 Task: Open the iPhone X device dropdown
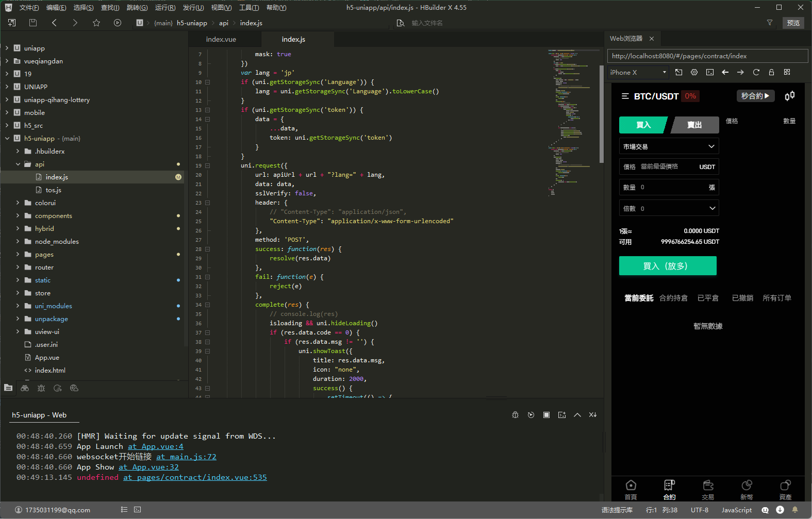(638, 72)
